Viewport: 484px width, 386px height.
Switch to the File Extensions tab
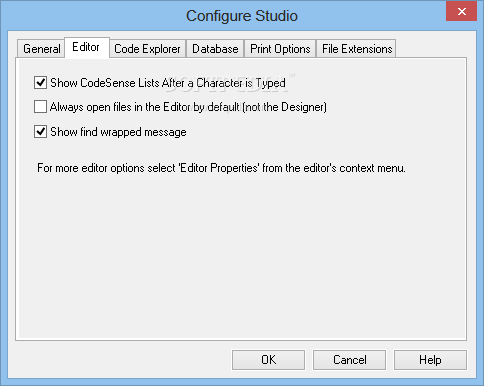[356, 49]
